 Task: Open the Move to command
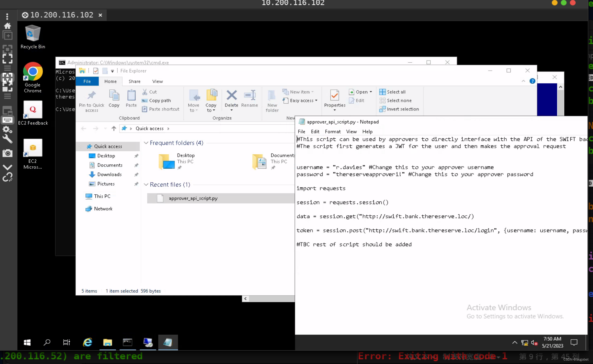(x=194, y=101)
